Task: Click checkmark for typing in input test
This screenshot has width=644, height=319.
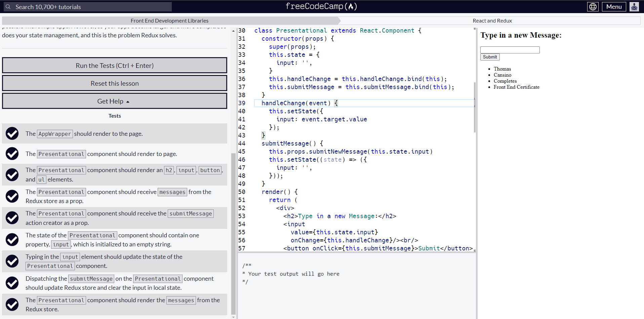Action: click(12, 261)
